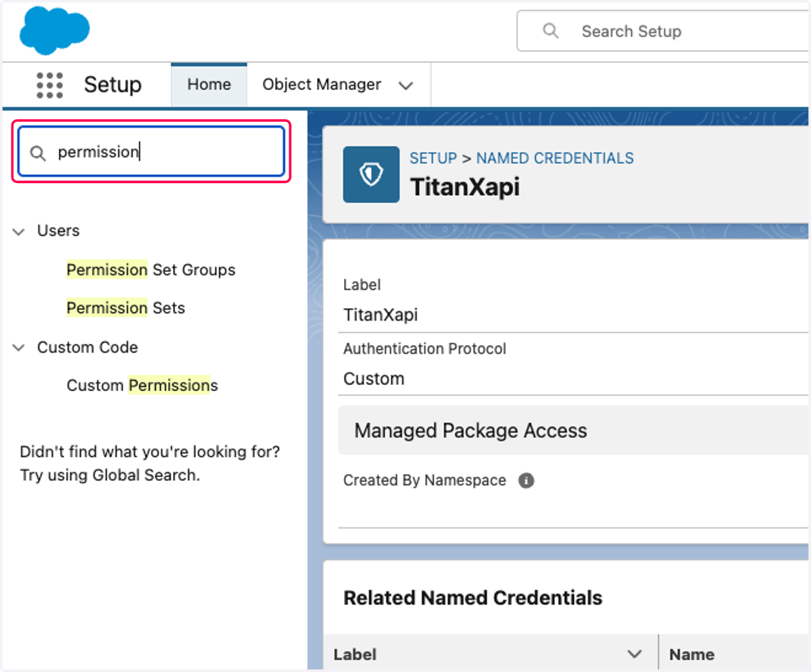
Task: Click the Custom Code section label
Action: click(x=87, y=347)
